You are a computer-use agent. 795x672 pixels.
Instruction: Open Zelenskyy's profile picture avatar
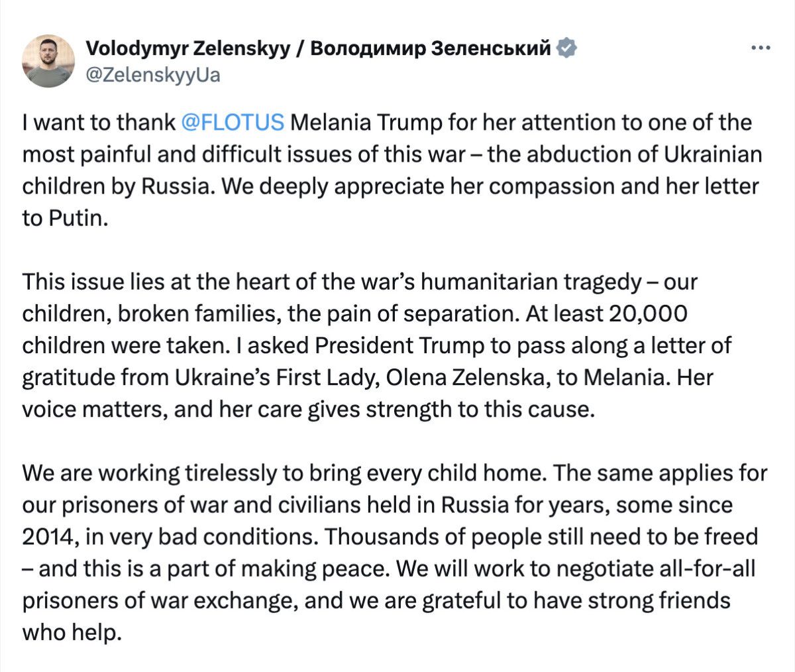click(x=48, y=61)
